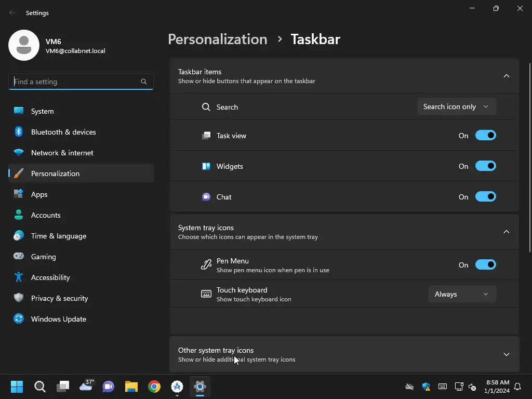
Task: Launch Google Chrome from the taskbar
Action: click(x=154, y=387)
